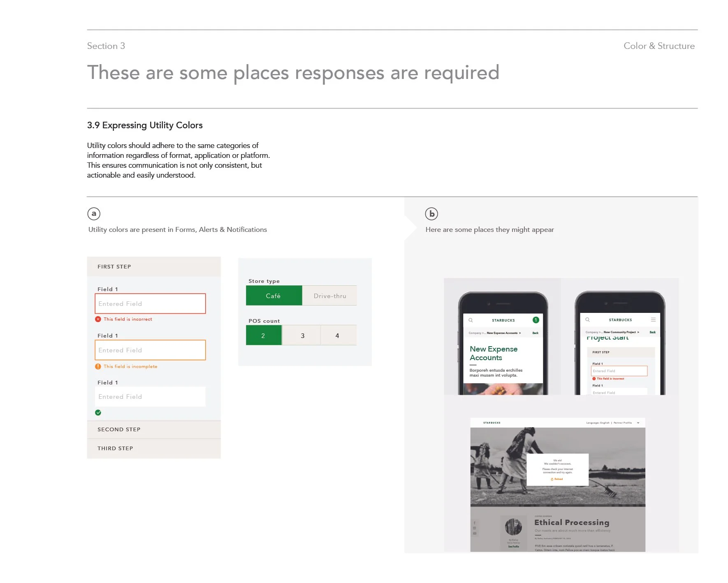Image resolution: width=728 pixels, height=583 pixels.
Task: Click the 'Ethical Processing' article title
Action: point(572,522)
